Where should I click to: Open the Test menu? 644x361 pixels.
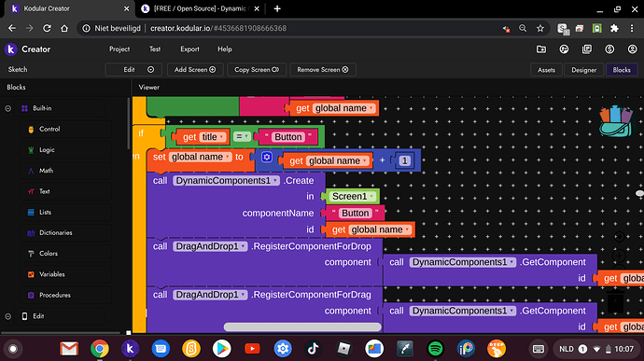coord(155,49)
